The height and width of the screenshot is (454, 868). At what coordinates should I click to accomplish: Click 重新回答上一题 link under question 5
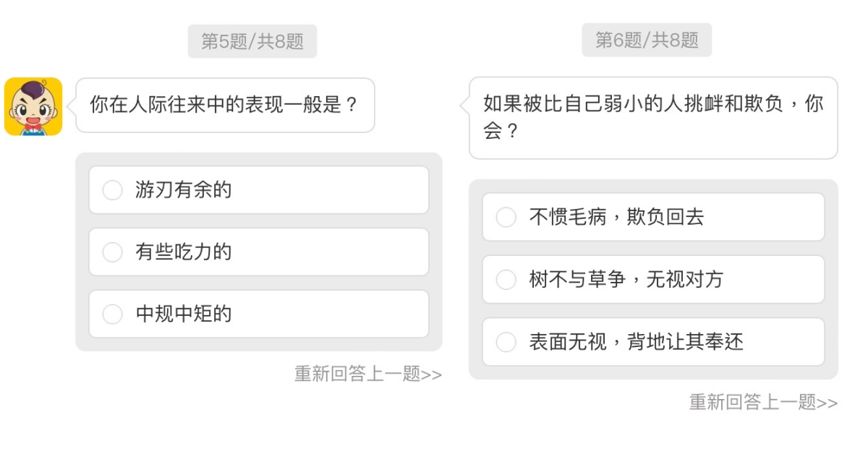pyautogui.click(x=357, y=374)
